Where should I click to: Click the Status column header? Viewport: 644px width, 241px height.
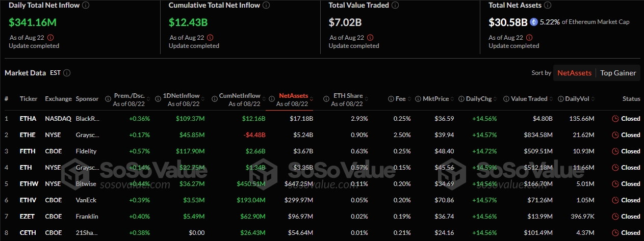click(x=631, y=99)
